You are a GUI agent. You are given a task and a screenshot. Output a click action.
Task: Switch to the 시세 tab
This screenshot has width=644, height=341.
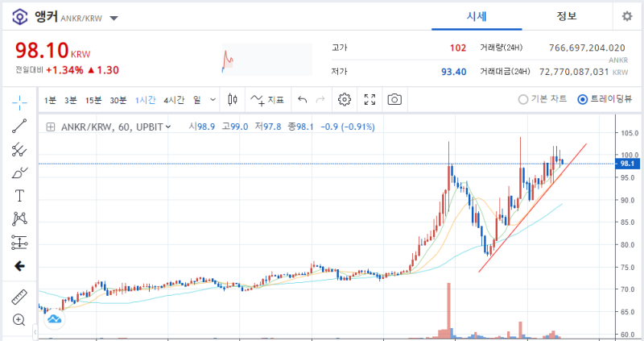pos(477,16)
